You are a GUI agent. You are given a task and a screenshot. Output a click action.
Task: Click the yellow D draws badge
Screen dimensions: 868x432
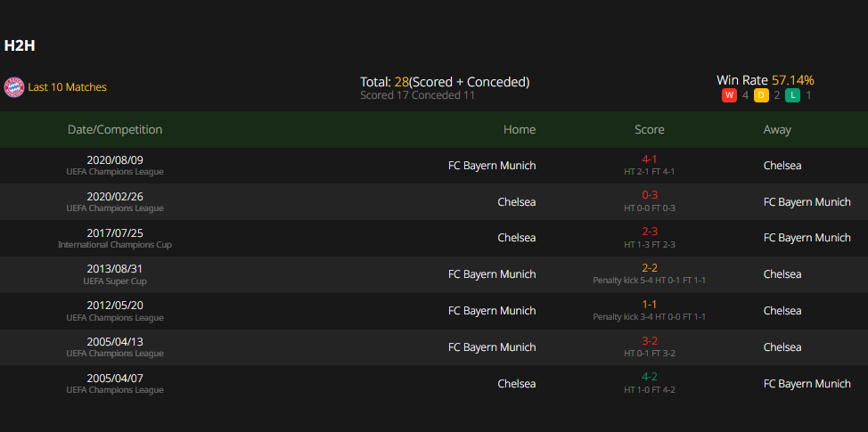coord(761,95)
